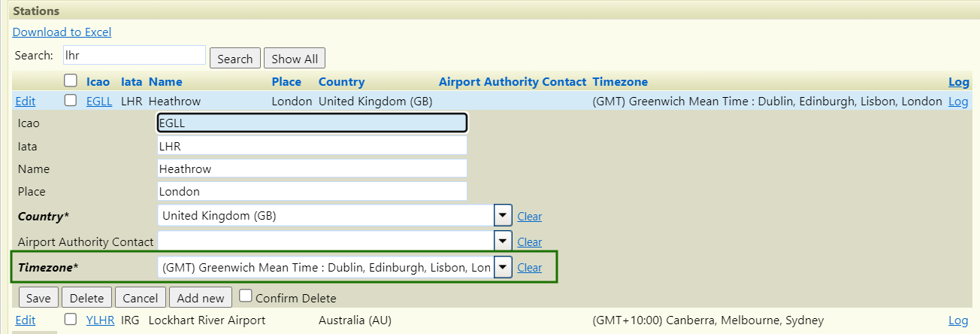Check the EGLL Heathrow row checkbox
980x334 pixels.
click(71, 101)
